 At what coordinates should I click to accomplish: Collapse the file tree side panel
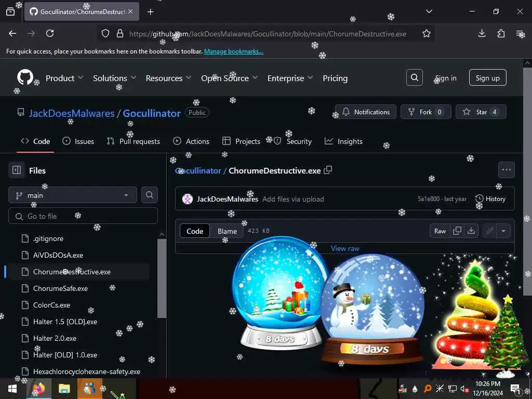(17, 170)
